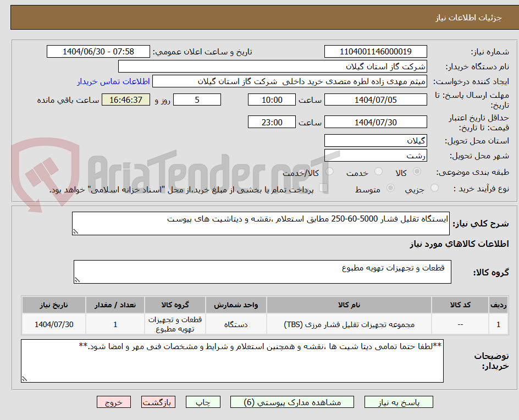The width and height of the screenshot is (519, 420).
Task: Click the resize handle of گروه کالا textbox
Action: pyautogui.click(x=77, y=279)
